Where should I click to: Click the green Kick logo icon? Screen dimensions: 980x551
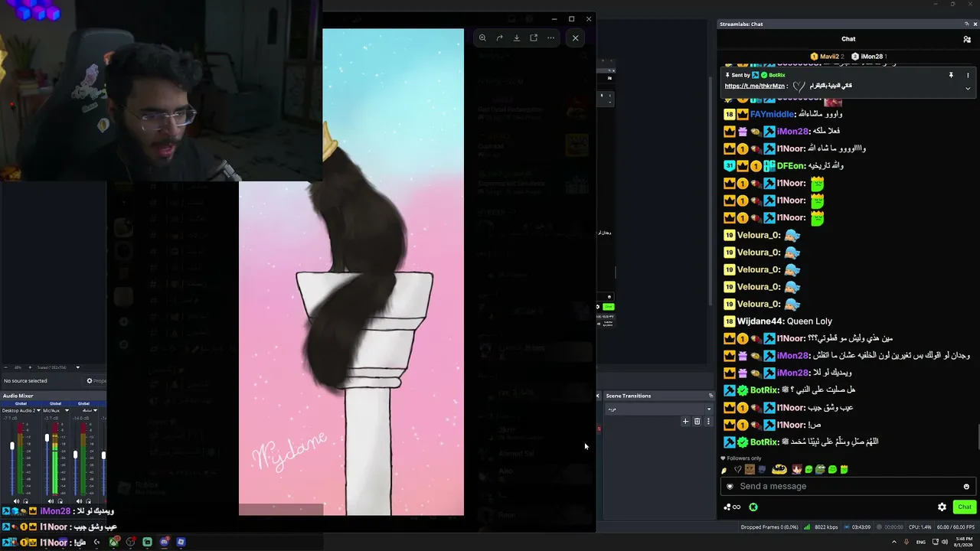click(753, 507)
